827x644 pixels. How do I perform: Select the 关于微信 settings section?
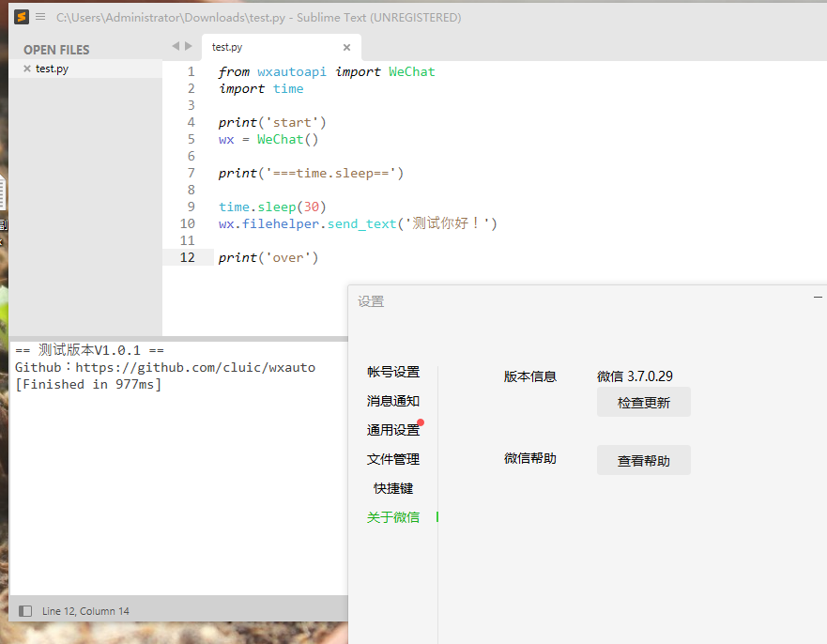[x=393, y=517]
